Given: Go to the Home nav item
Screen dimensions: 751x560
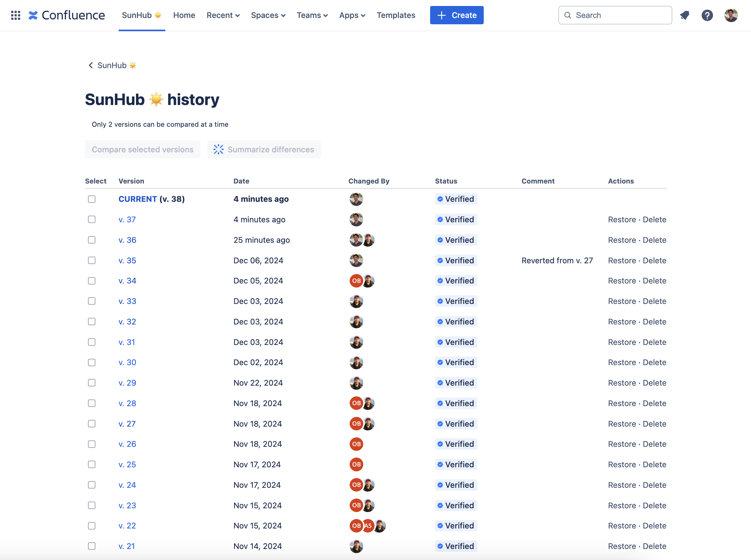Looking at the screenshot, I should coord(184,15).
